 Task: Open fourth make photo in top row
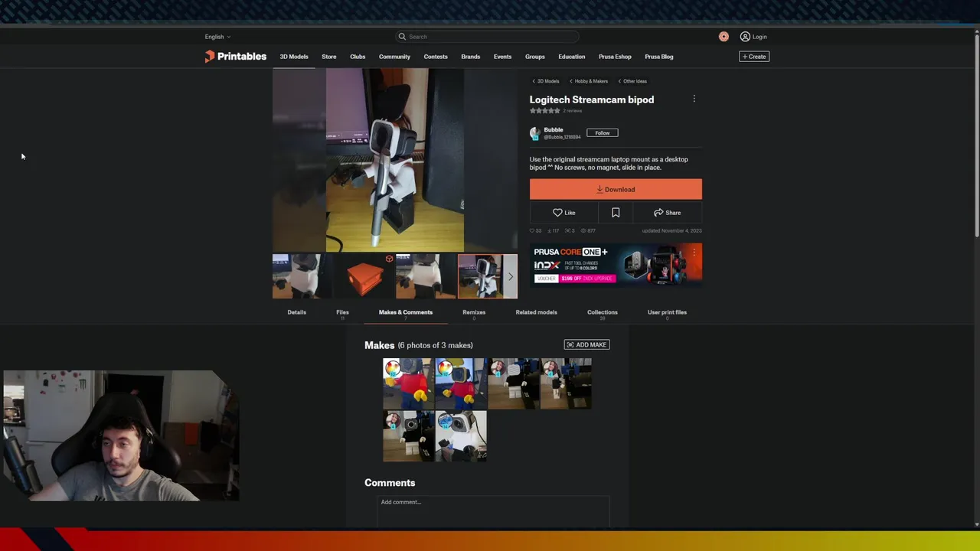click(x=566, y=383)
